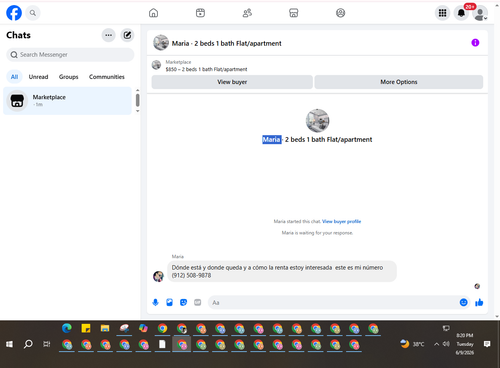The image size is (500, 368).
Task: Open the nine-dot Menu grid
Action: pyautogui.click(x=442, y=13)
